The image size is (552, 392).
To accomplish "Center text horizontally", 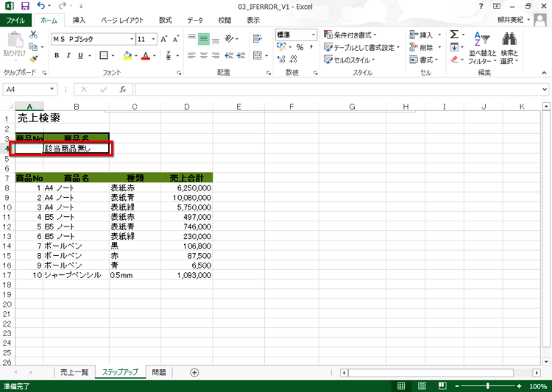I will click(204, 56).
